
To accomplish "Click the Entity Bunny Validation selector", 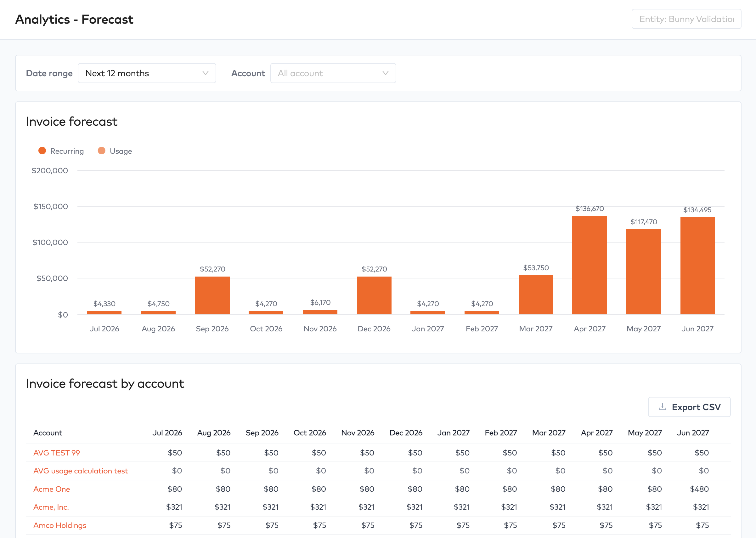I will [x=686, y=19].
